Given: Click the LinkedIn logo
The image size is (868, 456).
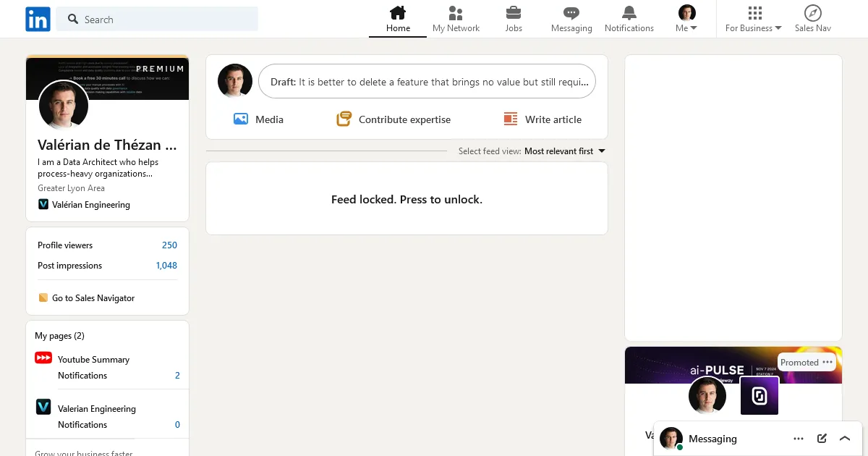Looking at the screenshot, I should pos(38,19).
